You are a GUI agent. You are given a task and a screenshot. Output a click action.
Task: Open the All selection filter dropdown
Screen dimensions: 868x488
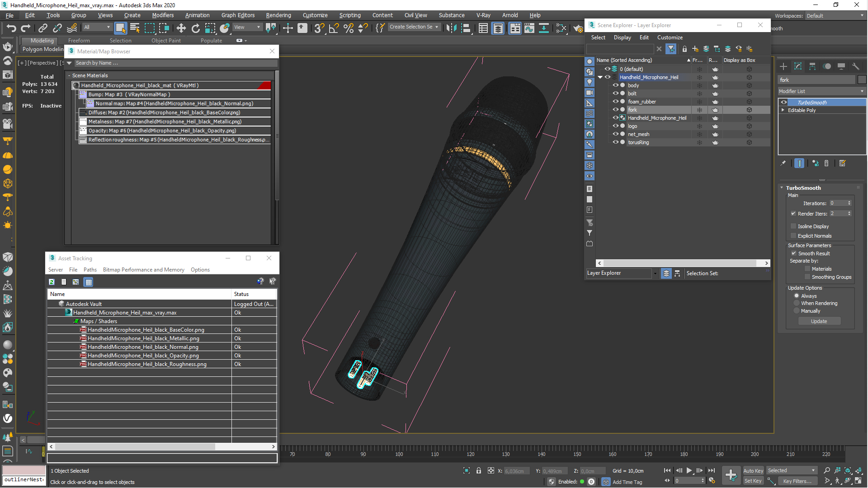97,27
